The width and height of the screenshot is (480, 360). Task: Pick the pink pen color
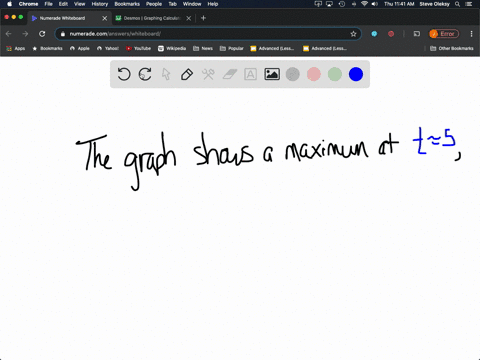tap(314, 74)
